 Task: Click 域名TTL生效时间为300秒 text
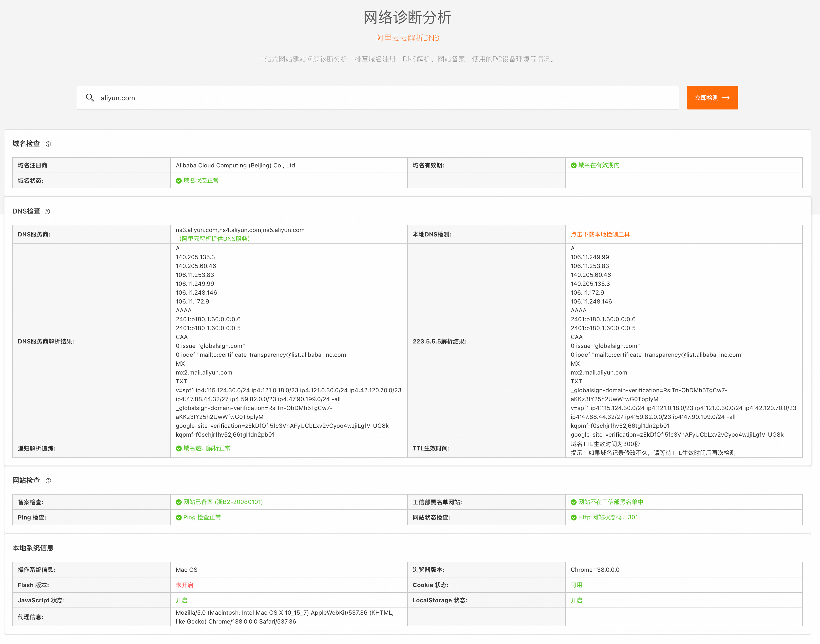[x=605, y=444]
